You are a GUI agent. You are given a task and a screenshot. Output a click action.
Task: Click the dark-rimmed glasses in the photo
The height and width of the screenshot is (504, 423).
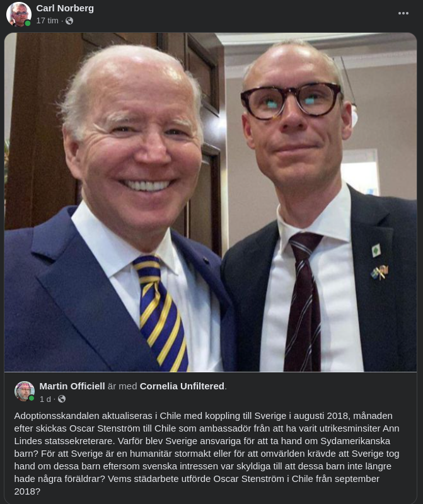(x=291, y=100)
